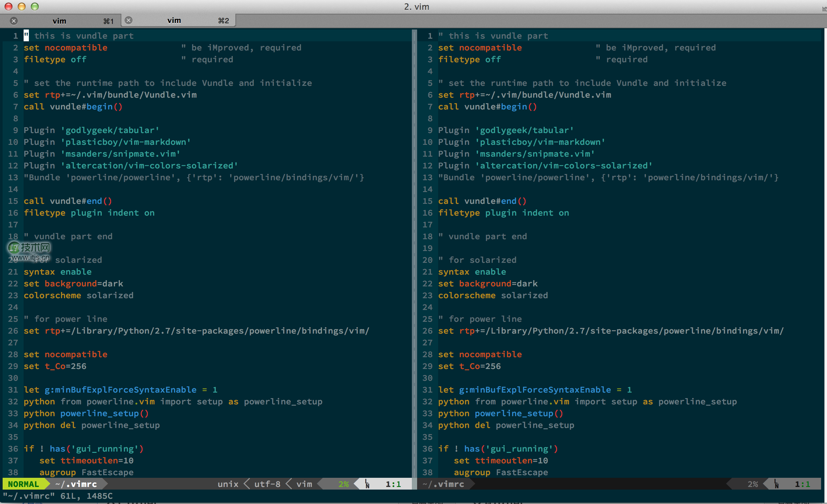
Task: Click 'filetype off' on line 3 in right pane
Action: pyautogui.click(x=470, y=59)
